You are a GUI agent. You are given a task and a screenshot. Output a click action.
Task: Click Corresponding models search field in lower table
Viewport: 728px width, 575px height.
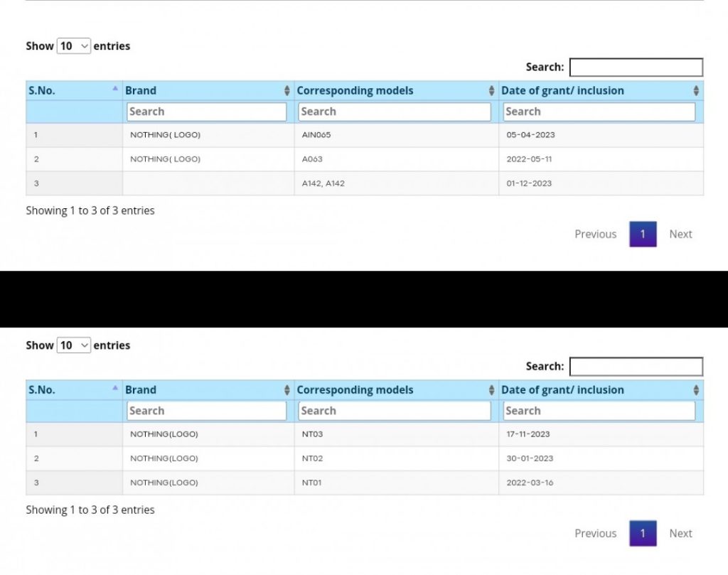395,411
